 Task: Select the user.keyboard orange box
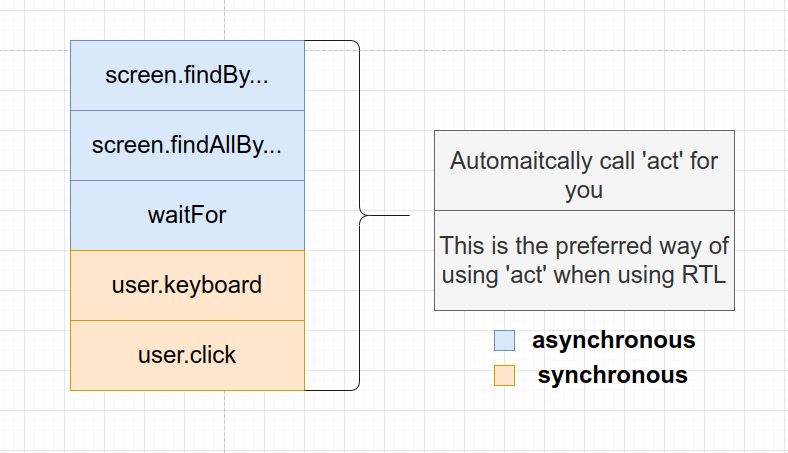click(x=187, y=285)
